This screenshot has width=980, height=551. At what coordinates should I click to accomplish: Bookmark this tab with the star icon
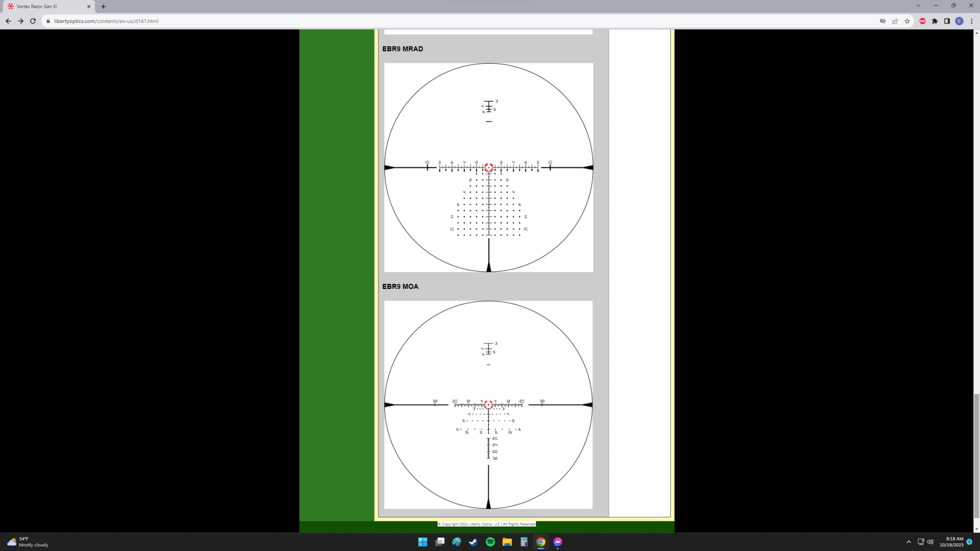coord(907,21)
